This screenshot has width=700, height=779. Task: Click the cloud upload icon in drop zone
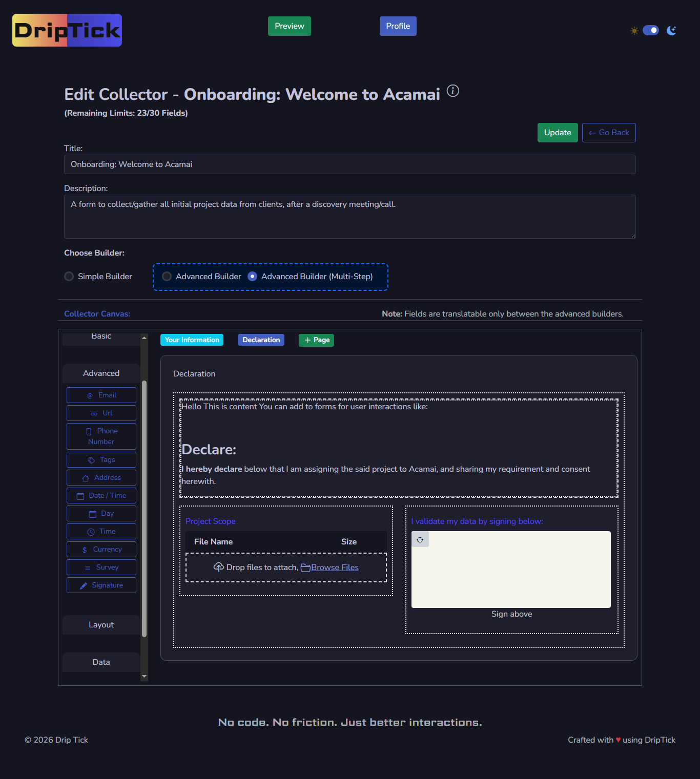coord(219,567)
